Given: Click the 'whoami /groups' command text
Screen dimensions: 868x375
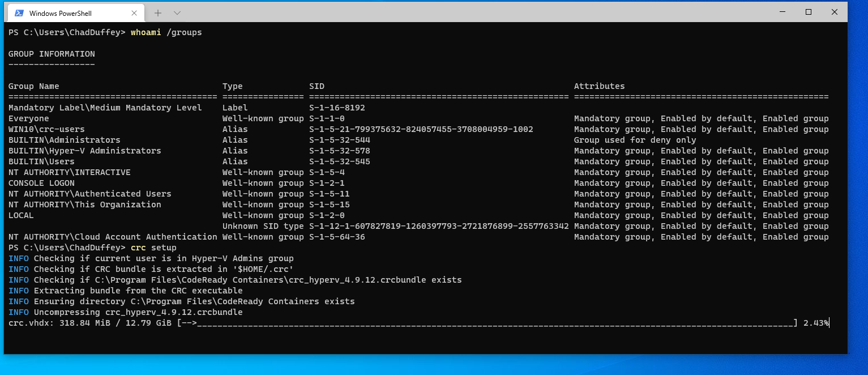Looking at the screenshot, I should [166, 32].
